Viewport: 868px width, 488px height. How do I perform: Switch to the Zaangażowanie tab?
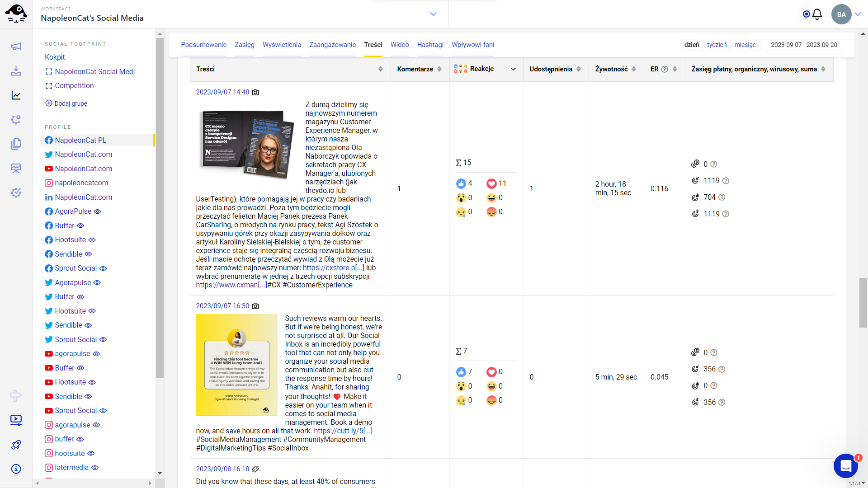click(332, 45)
